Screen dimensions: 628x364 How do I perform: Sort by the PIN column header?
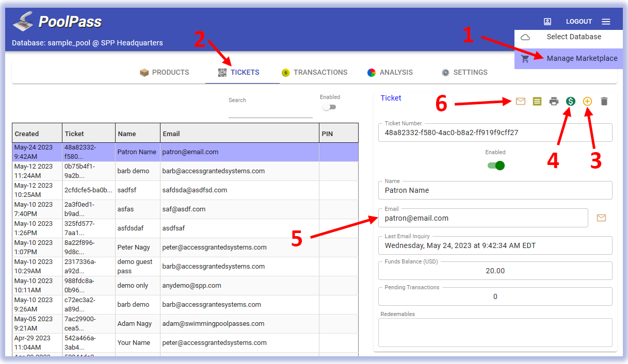pos(339,134)
